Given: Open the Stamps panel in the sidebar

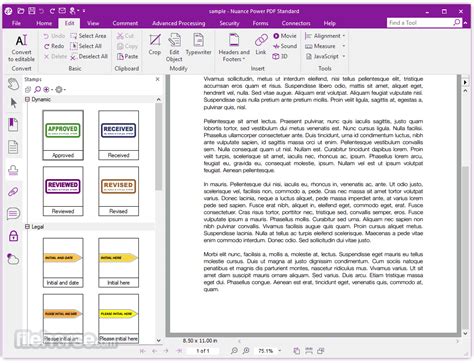Looking at the screenshot, I should coord(13,170).
